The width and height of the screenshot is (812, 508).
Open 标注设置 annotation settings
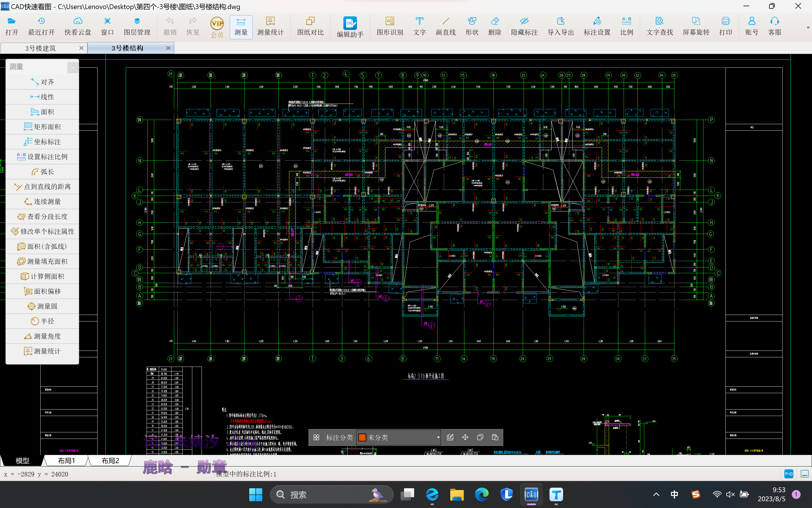597,27
